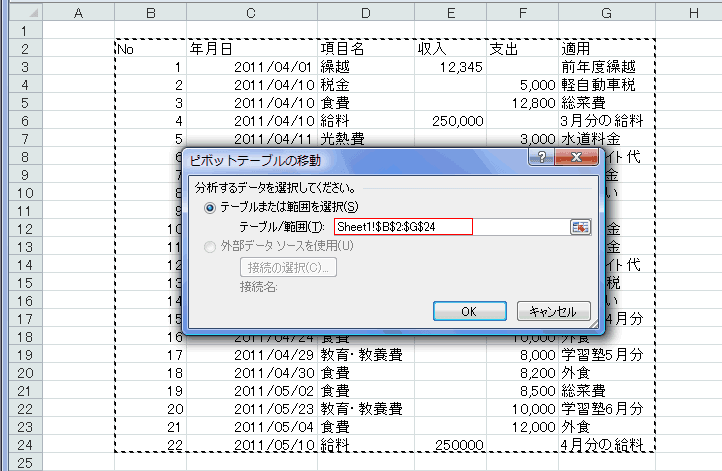This screenshot has height=471, width=722.
Task: Click the cell 2011/05/04
Action: pos(252,426)
